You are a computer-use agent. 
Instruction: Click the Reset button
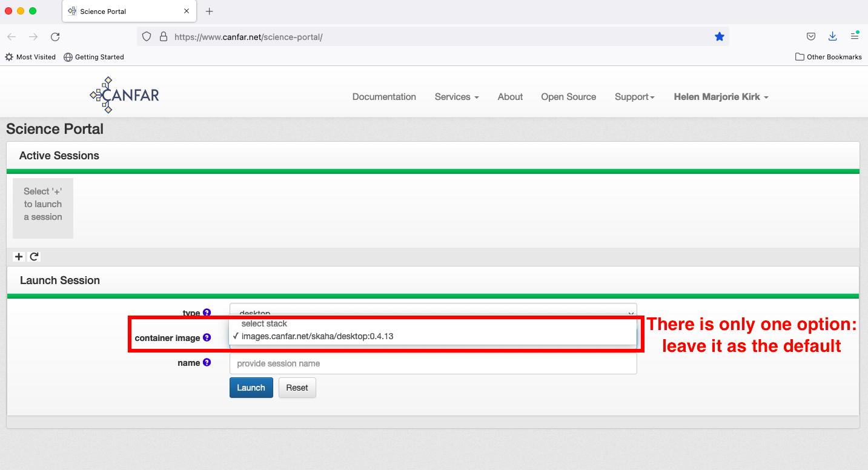tap(297, 388)
